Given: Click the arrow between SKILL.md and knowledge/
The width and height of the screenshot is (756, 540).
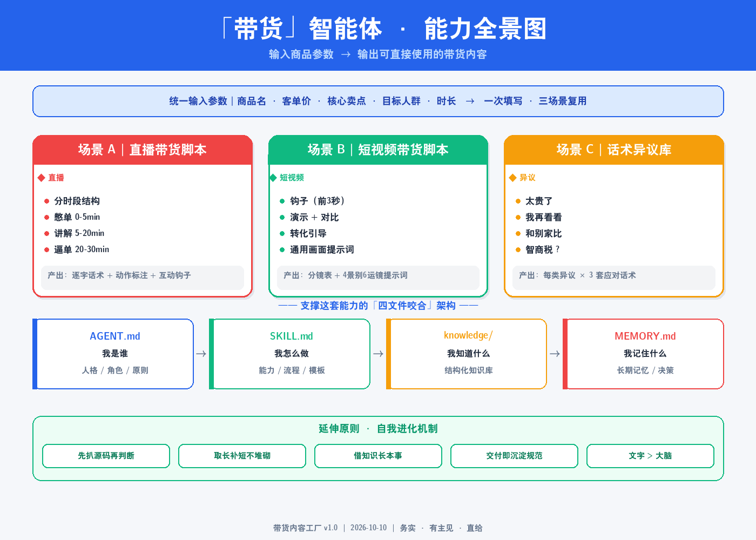Looking at the screenshot, I should [x=378, y=354].
